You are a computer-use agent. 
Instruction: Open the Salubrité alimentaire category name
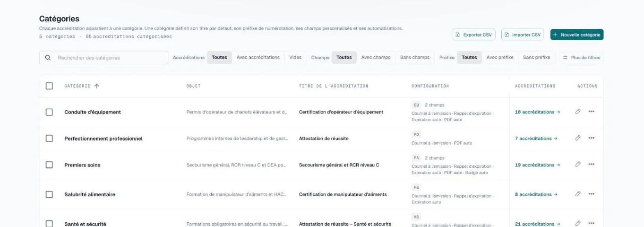click(90, 194)
